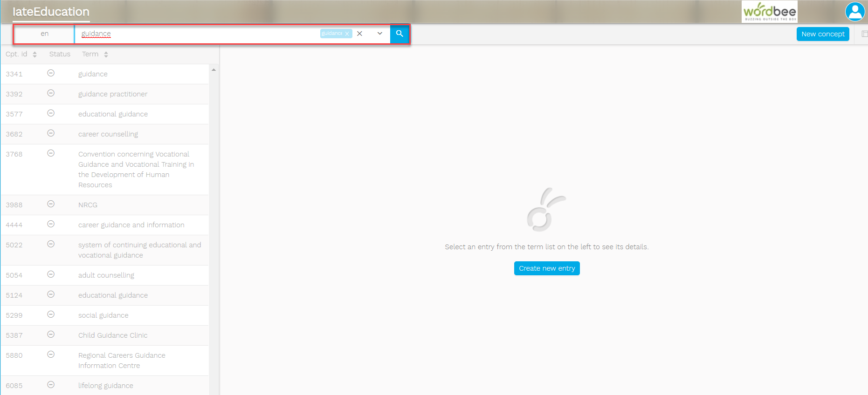868x395 pixels.
Task: Click the status icon for NRCG
Action: [x=51, y=204]
